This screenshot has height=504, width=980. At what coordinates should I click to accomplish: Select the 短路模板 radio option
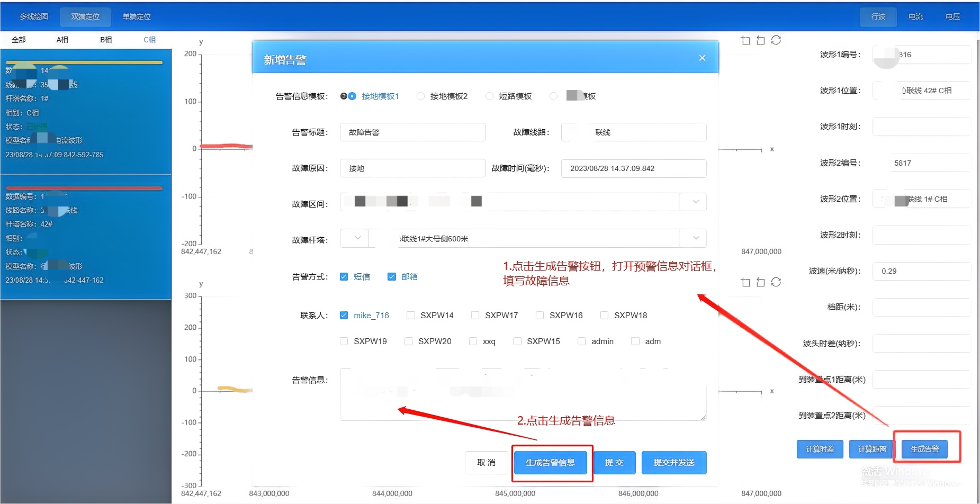489,96
